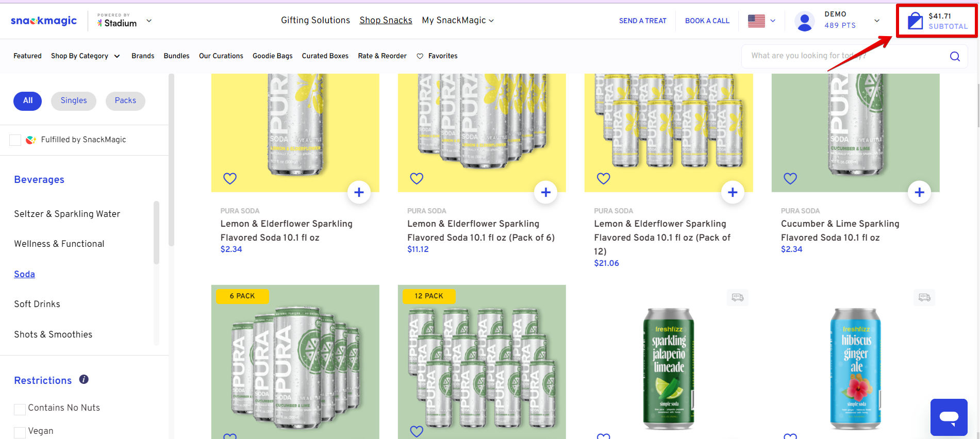Open Curated Boxes tab
This screenshot has width=980, height=439.
point(325,56)
